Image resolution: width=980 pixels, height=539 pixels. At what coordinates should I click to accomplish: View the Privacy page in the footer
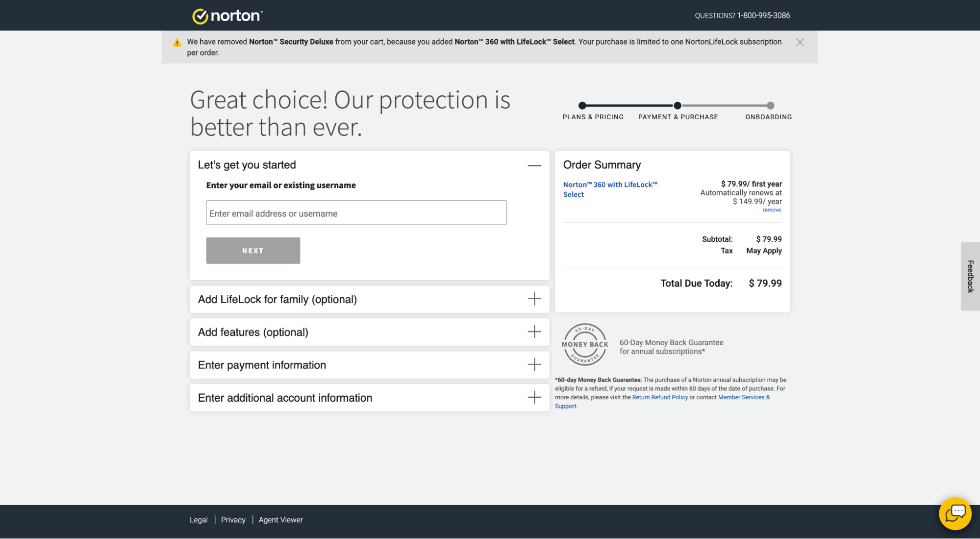233,519
